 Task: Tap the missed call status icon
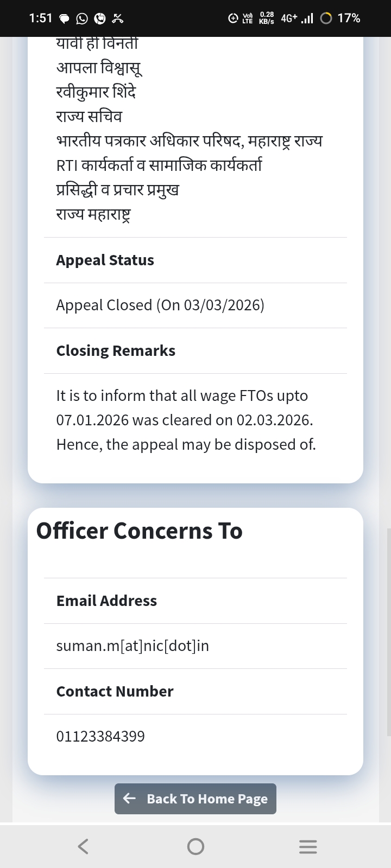tap(118, 19)
